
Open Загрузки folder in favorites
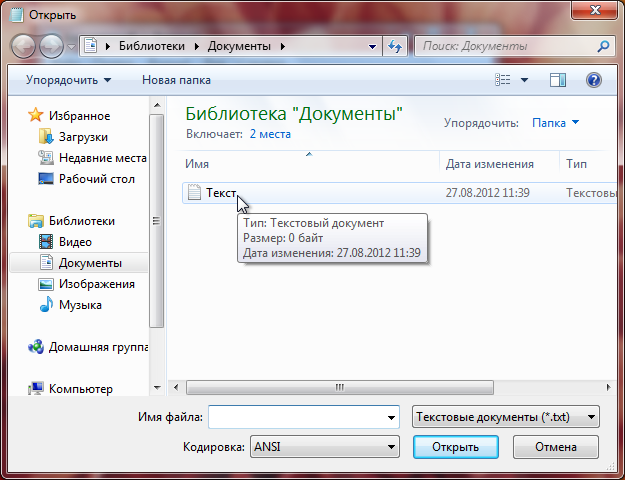tap(83, 137)
